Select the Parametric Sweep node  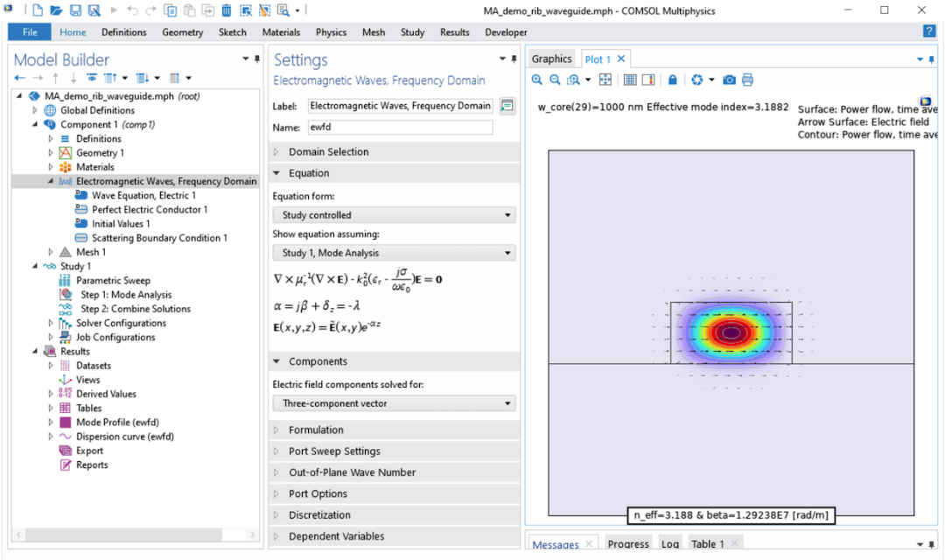[113, 280]
